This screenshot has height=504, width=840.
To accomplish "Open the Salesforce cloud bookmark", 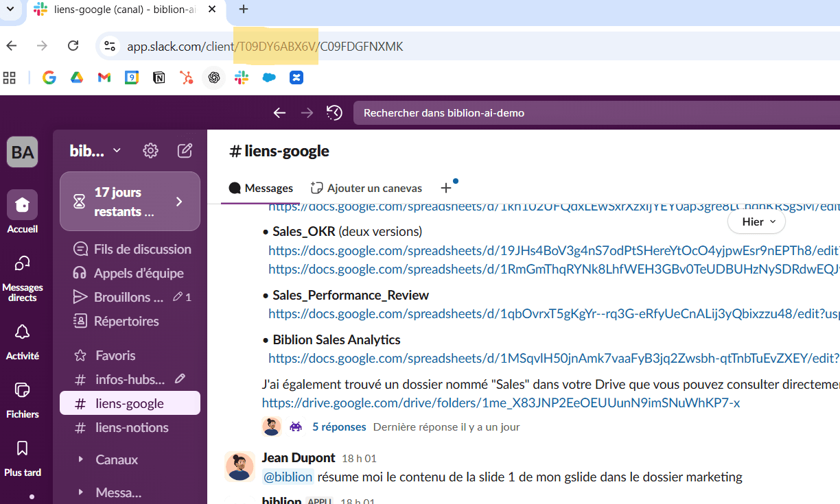I will click(x=269, y=78).
